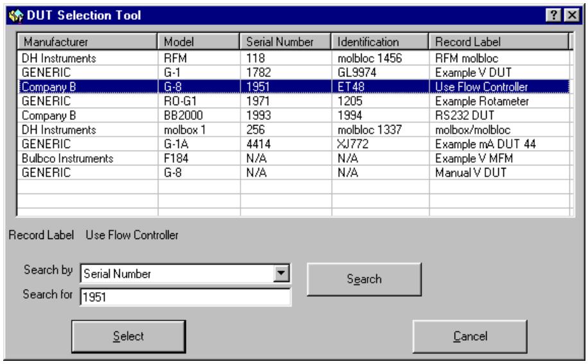588x364 pixels.
Task: Close the DUT Selection Tool dialog
Action: point(572,15)
